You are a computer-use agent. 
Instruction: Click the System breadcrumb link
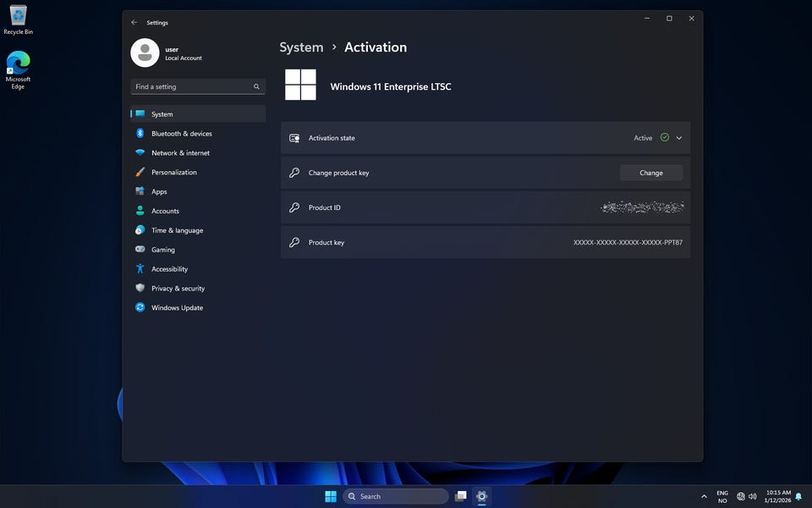click(x=301, y=47)
